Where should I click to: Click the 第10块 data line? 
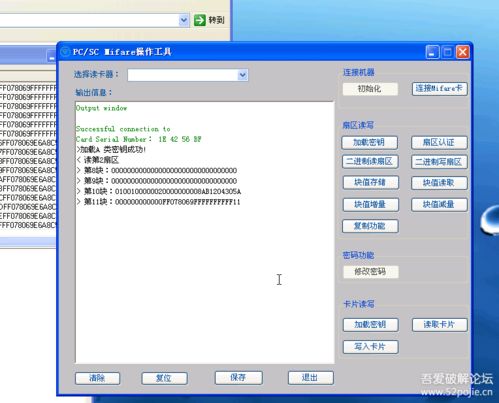click(x=159, y=192)
